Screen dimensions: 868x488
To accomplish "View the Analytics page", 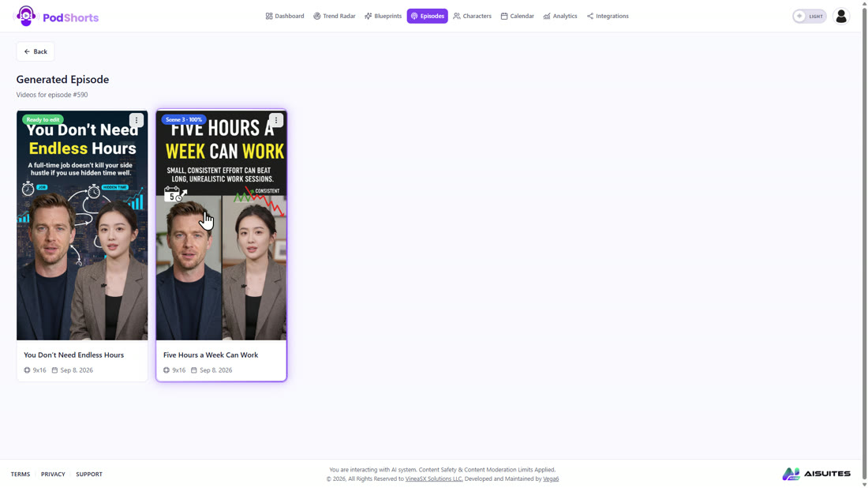I will pos(560,16).
